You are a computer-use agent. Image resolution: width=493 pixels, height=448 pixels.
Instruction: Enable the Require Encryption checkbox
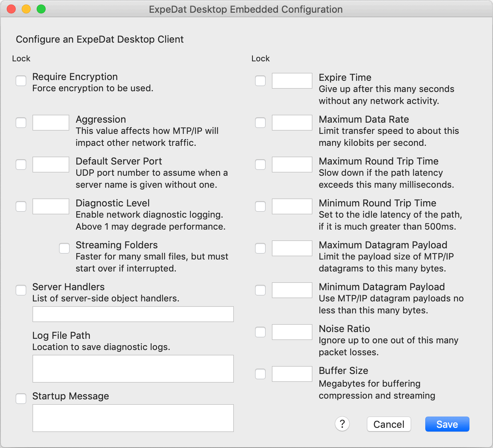coord(21,81)
